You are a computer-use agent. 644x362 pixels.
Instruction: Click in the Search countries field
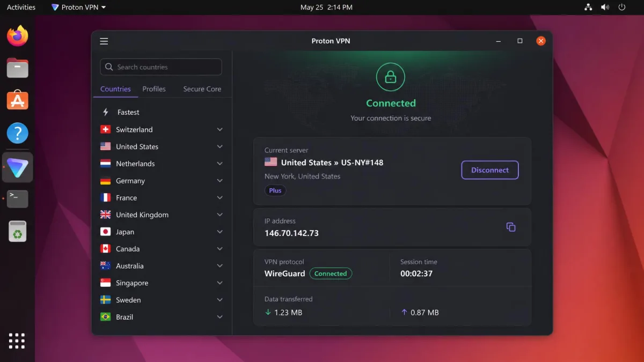click(x=161, y=67)
